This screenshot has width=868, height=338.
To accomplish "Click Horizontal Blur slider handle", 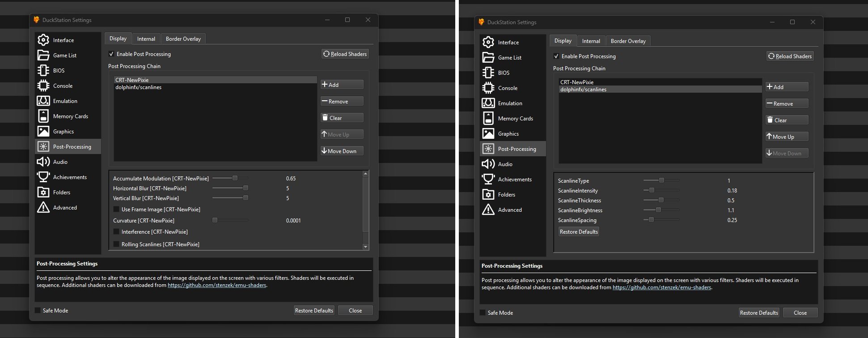I will [x=246, y=188].
